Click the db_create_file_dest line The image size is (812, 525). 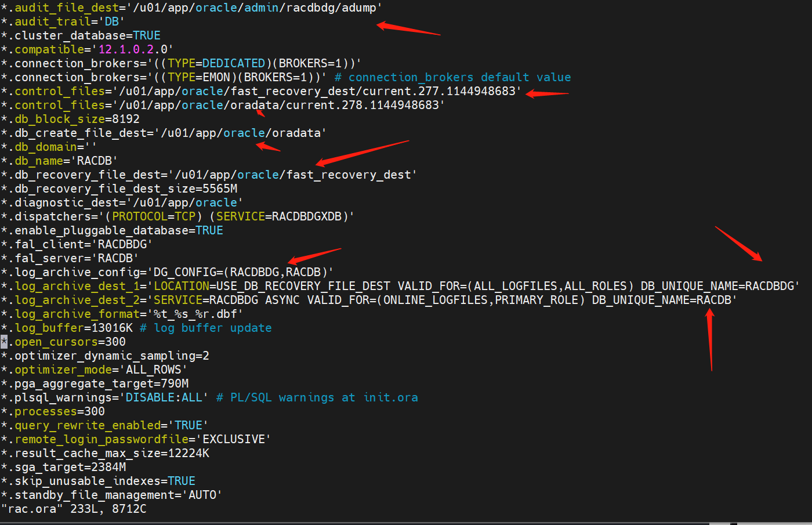164,133
